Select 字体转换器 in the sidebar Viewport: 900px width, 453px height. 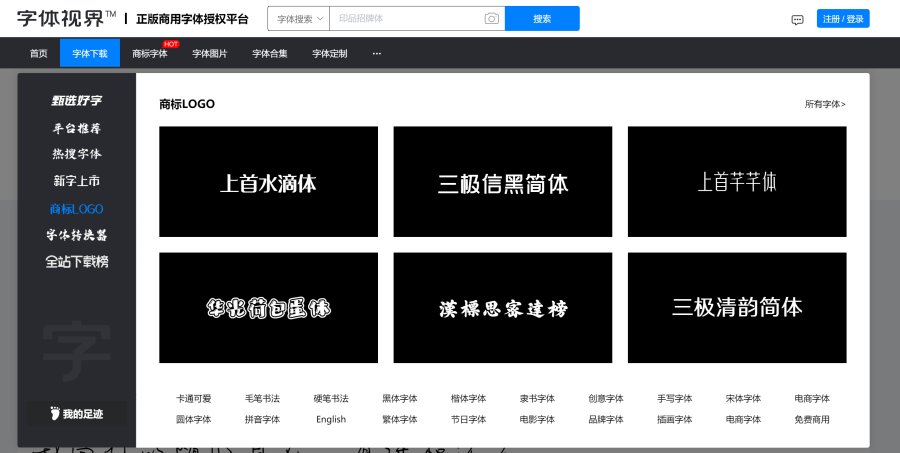[x=77, y=236]
